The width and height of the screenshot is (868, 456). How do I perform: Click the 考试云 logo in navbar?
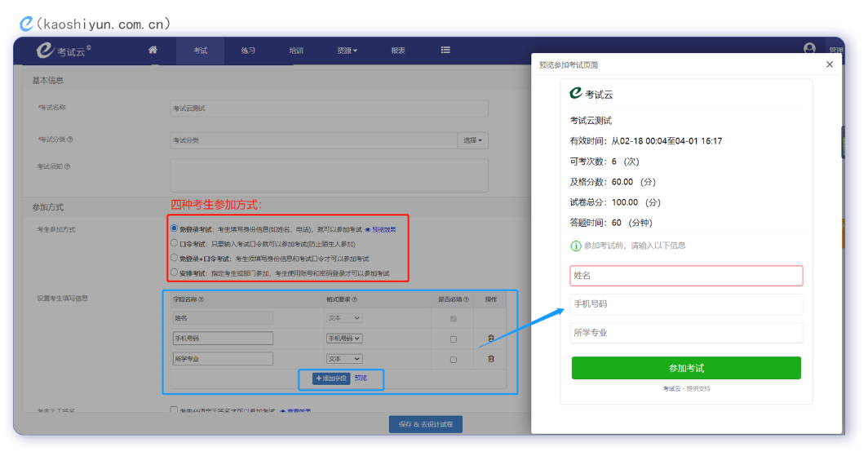point(65,51)
